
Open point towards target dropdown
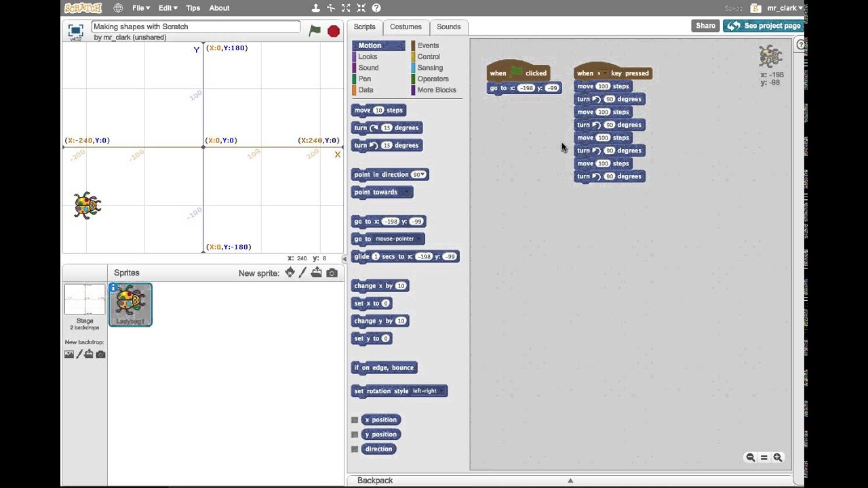coord(406,192)
